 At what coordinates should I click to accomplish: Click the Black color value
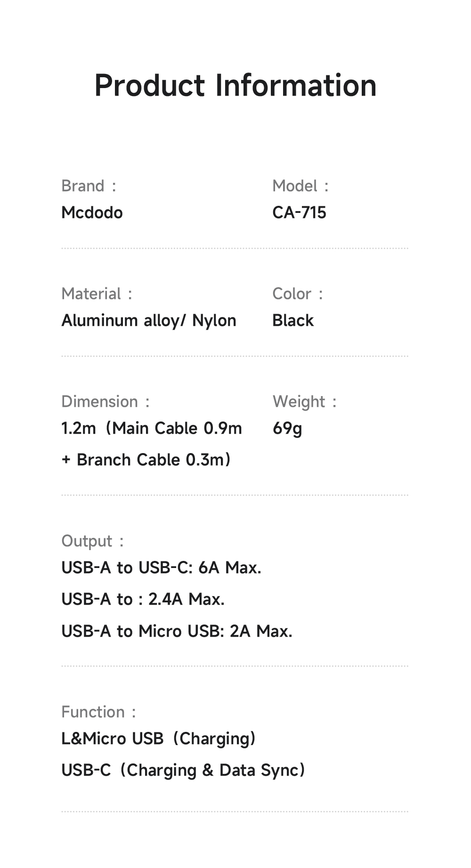[293, 321]
